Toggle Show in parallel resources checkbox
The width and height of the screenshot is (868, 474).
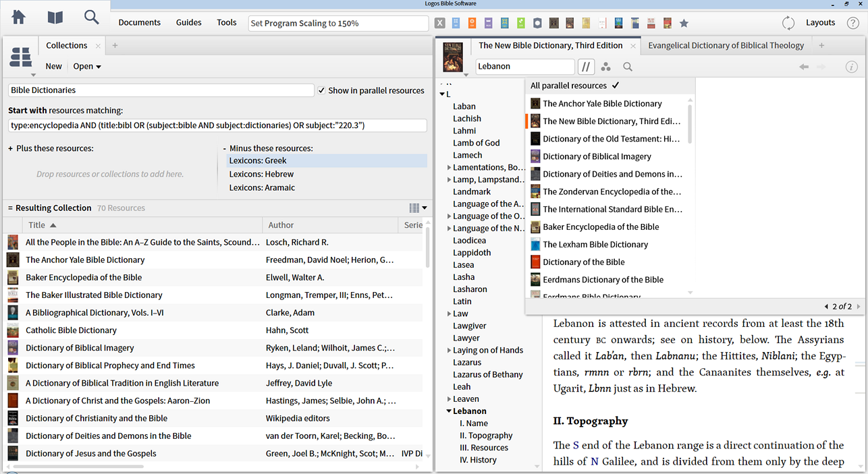(x=321, y=90)
